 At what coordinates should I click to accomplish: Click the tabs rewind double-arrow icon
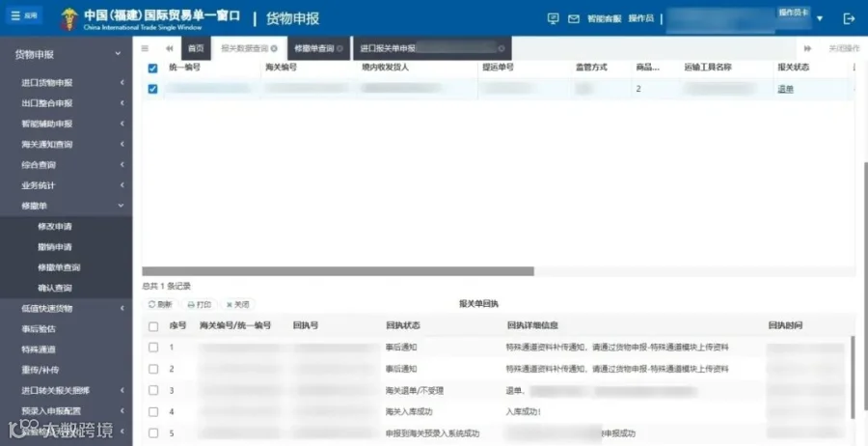pyautogui.click(x=170, y=48)
